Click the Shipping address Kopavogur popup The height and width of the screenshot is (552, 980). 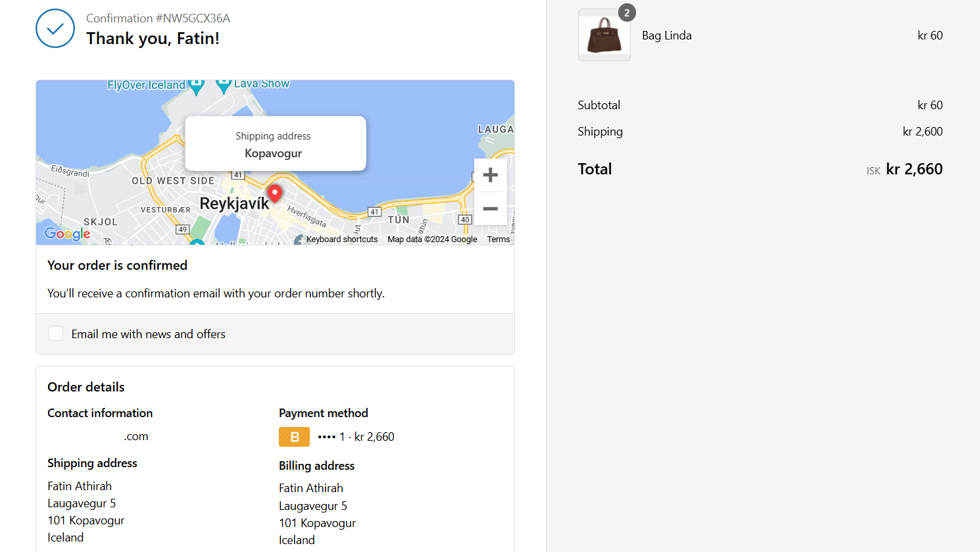(x=275, y=144)
